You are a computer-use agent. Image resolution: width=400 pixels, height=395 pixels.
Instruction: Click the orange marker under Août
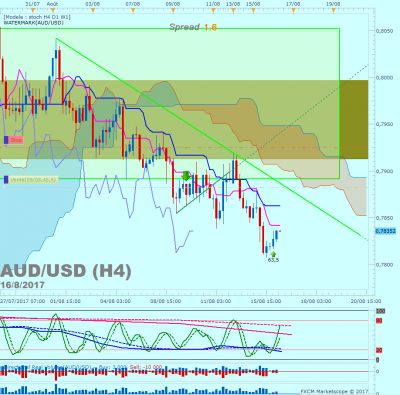pos(53,10)
